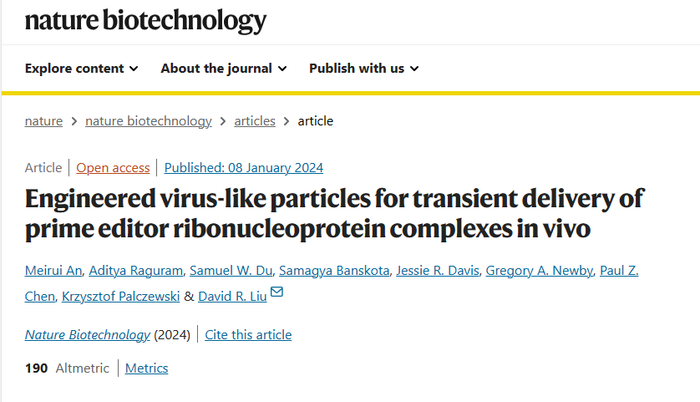Viewport: 700px width, 402px height.
Task: Click the Open access link
Action: coord(113,168)
